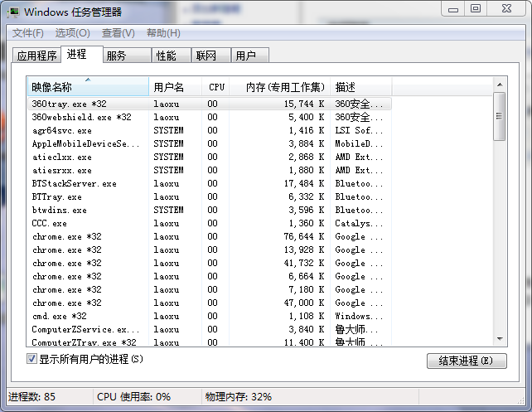Sort by CPU column header
The image size is (532, 412).
[216, 87]
